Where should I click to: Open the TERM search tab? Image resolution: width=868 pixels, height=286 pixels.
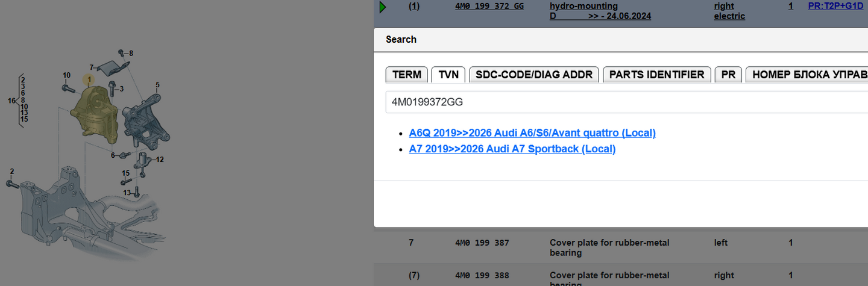407,75
